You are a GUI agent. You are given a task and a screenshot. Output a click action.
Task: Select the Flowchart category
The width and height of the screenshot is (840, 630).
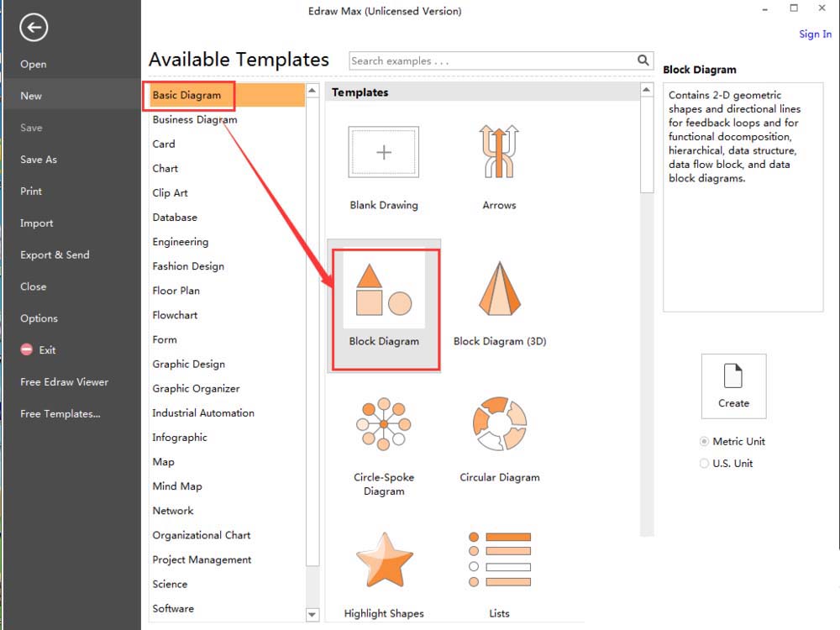pyautogui.click(x=175, y=316)
